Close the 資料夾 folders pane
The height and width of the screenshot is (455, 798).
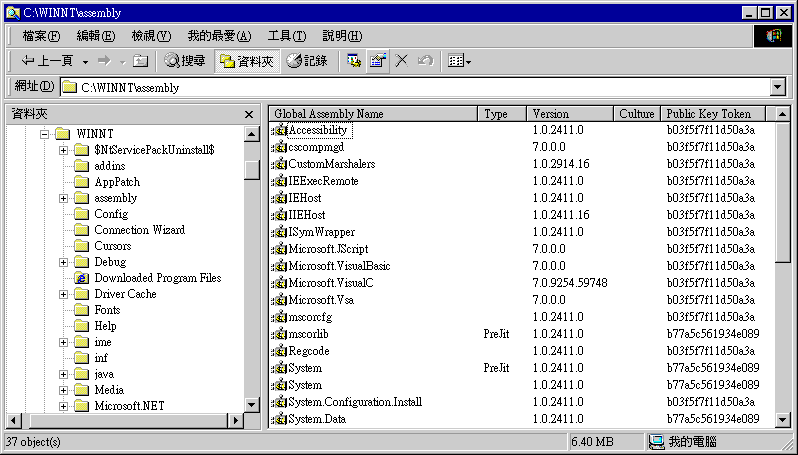tap(249, 115)
